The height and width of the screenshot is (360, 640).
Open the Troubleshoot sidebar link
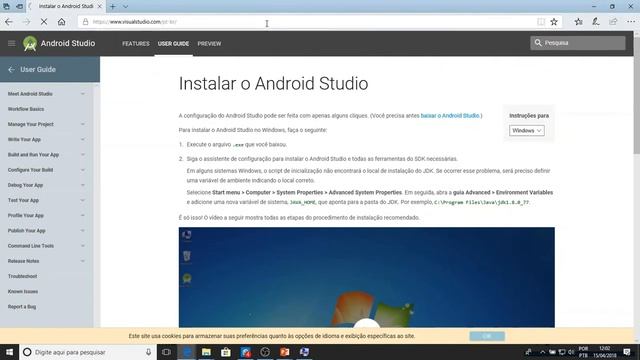22,276
